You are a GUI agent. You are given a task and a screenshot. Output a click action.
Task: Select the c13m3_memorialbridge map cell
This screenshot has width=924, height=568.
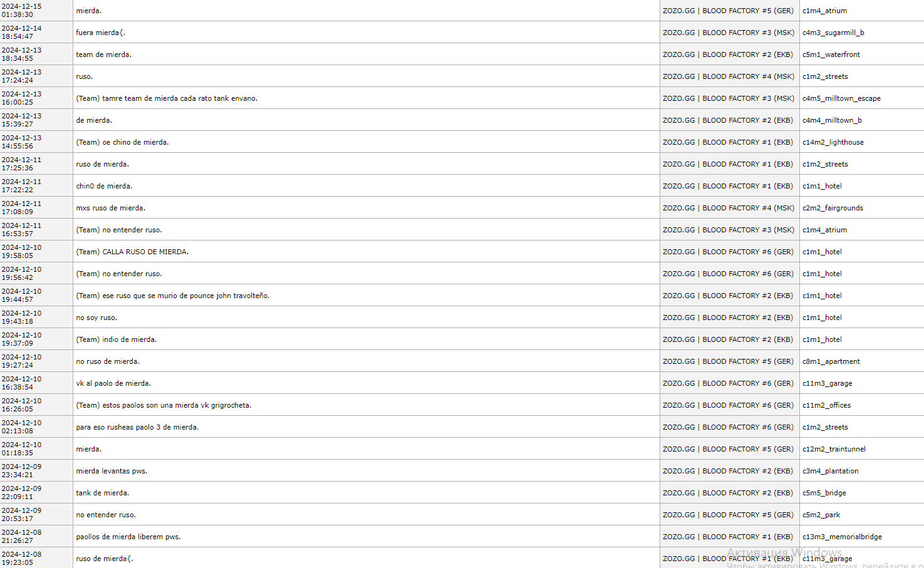pyautogui.click(x=842, y=537)
